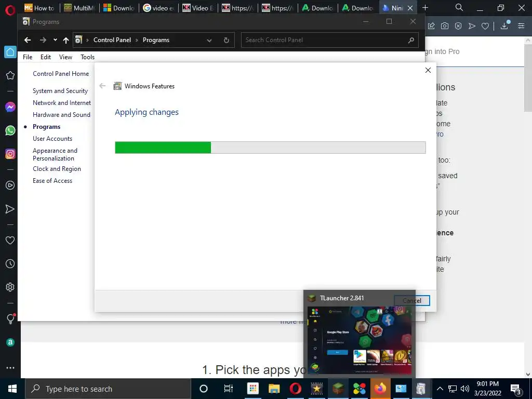The height and width of the screenshot is (399, 532).
Task: Click the Cortana circle on taskbar
Action: [203, 389]
